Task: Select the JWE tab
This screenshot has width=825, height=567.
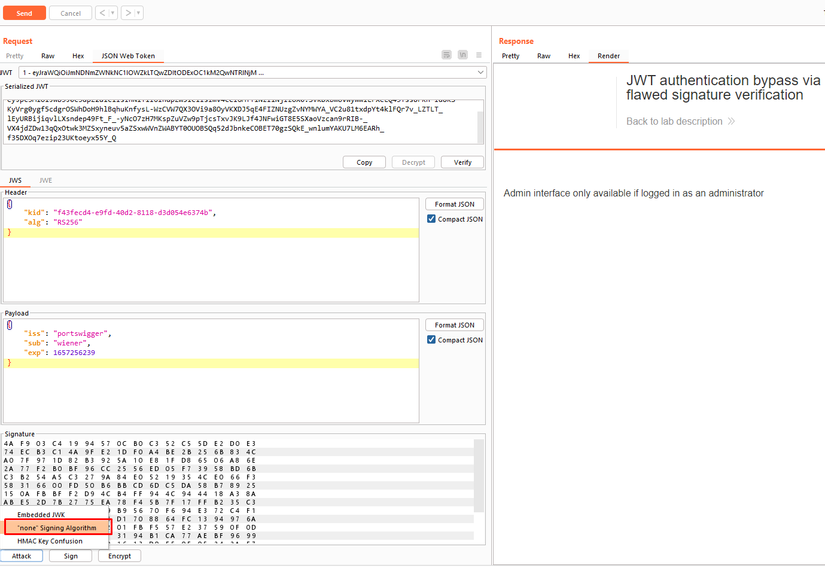Action: (x=46, y=180)
